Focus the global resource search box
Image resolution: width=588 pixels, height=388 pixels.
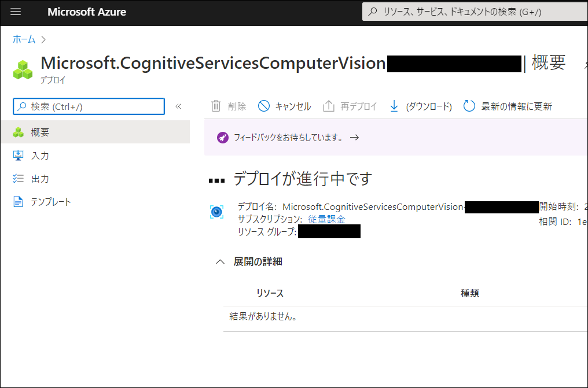coord(475,12)
